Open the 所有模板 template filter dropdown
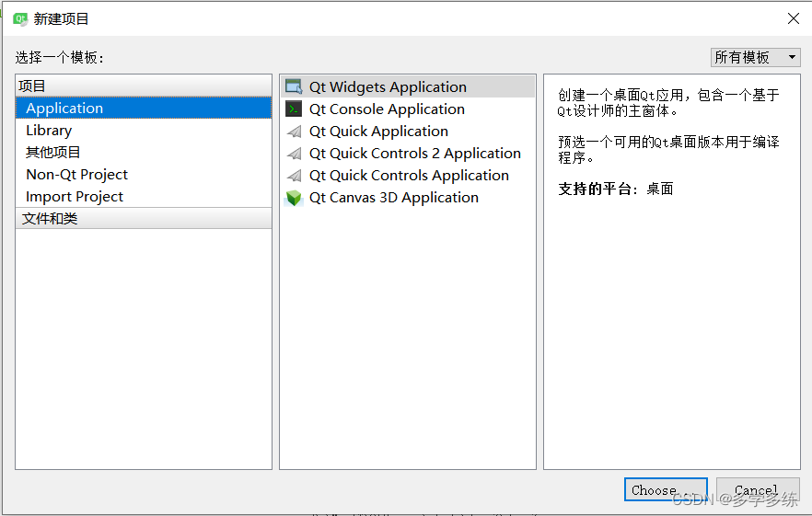Screen dimensions: 812x516 coord(756,57)
